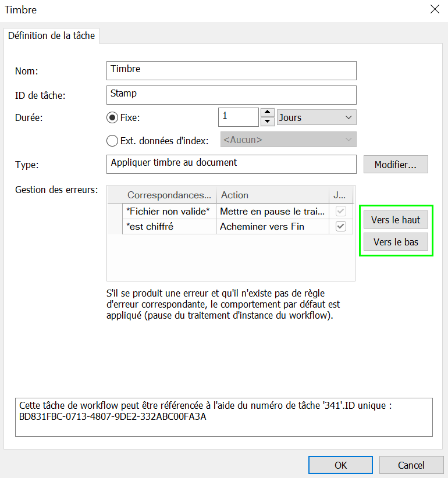Select the Définition de la tâche tab
Screen dimensions: 448x478
tap(52, 35)
